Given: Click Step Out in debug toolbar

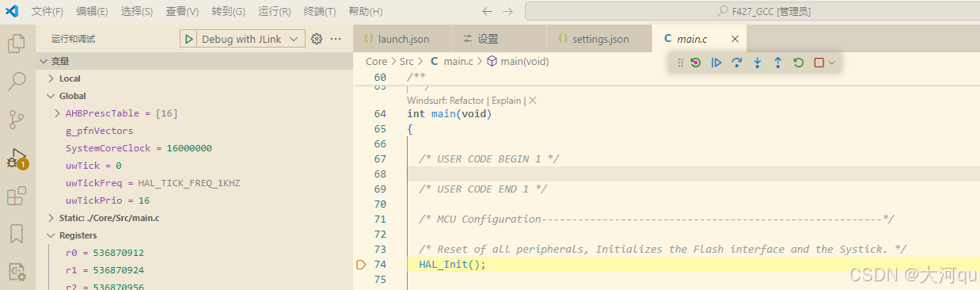Looking at the screenshot, I should point(778,63).
